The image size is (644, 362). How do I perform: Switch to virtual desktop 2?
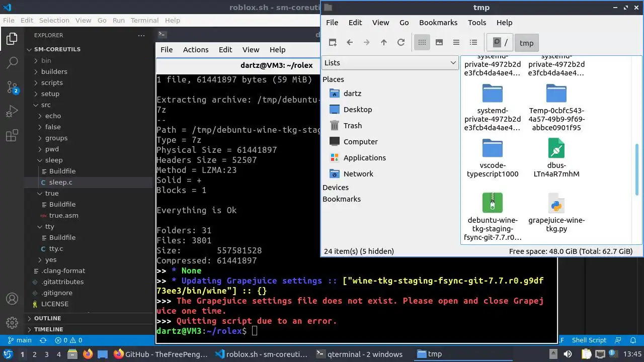point(34,354)
